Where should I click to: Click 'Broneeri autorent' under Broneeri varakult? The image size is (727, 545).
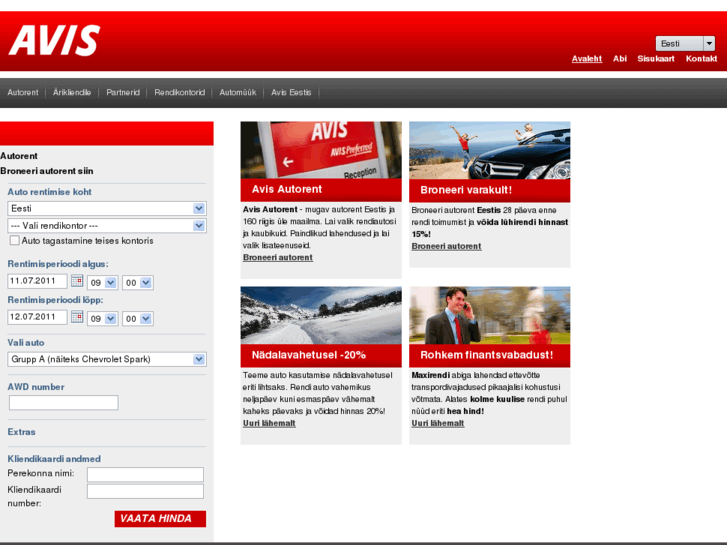point(446,246)
